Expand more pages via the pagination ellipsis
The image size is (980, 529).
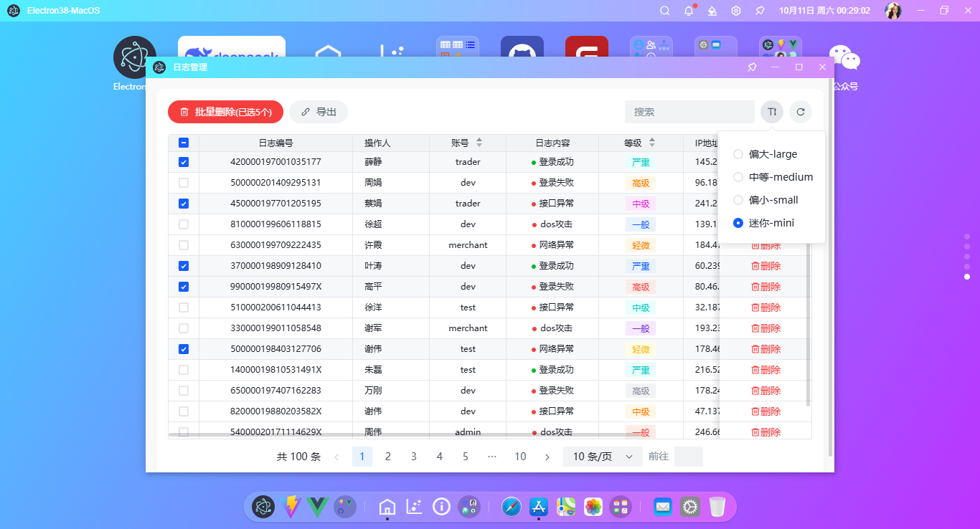[491, 456]
